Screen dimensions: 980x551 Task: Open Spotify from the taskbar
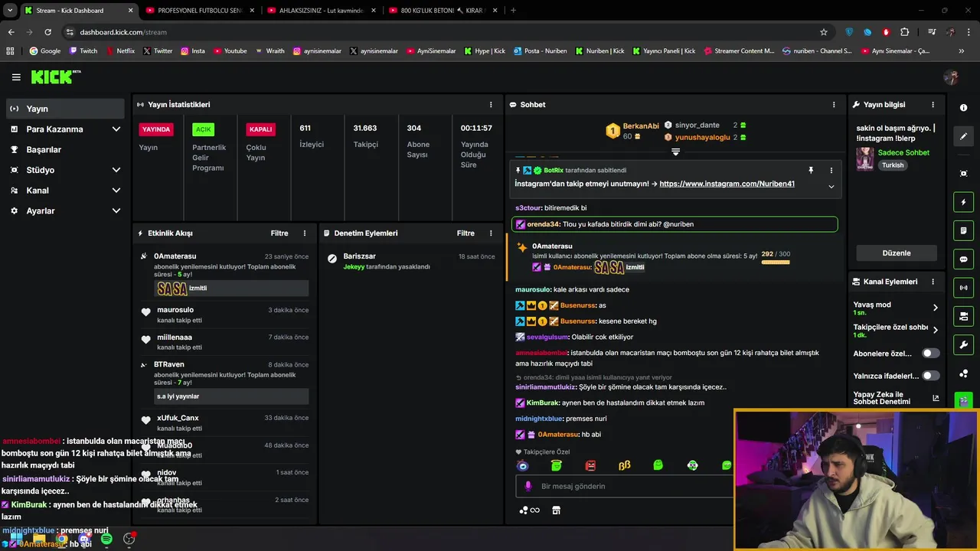(x=106, y=539)
